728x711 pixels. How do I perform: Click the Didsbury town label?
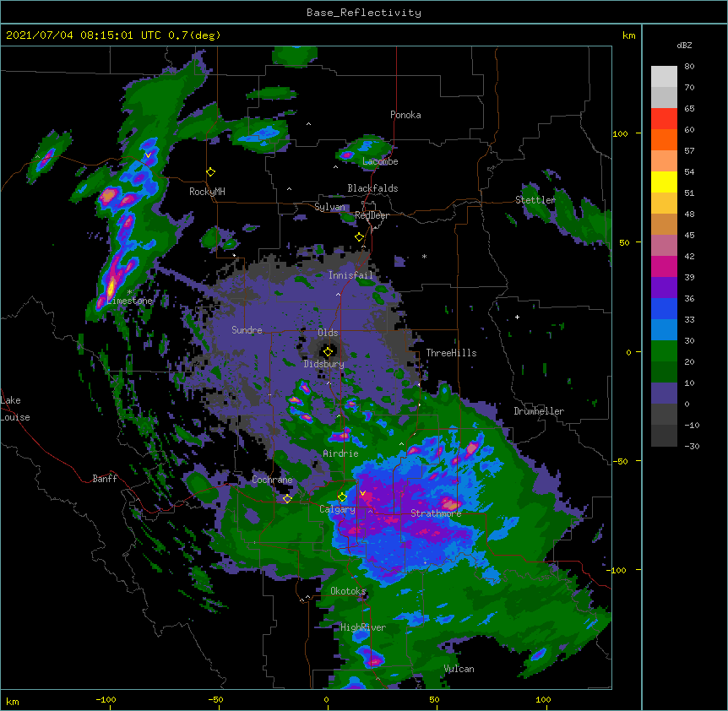[323, 364]
